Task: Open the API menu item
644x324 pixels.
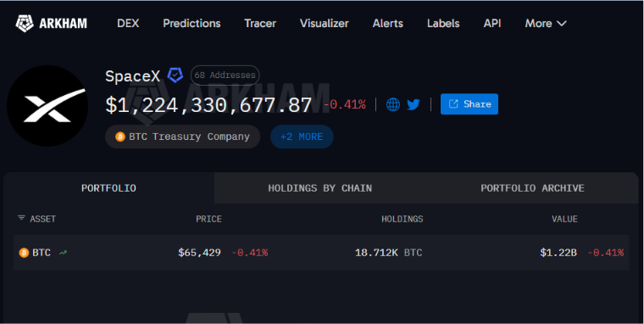Action: point(492,24)
